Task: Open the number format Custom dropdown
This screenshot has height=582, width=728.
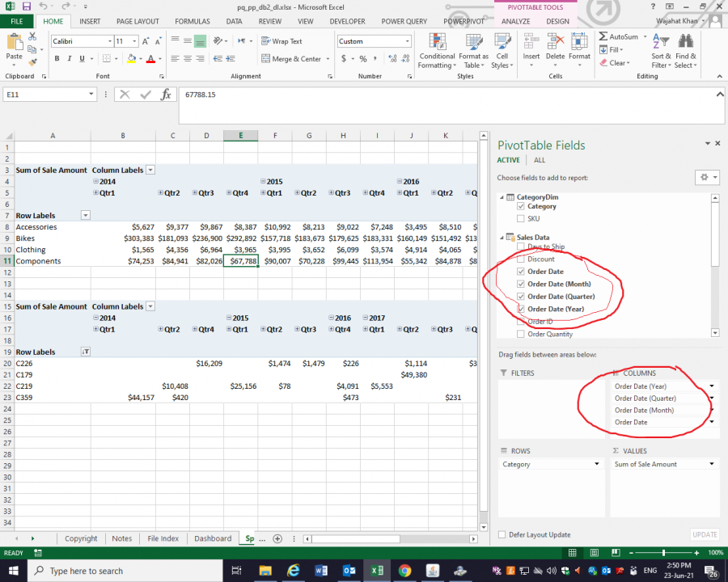Action: pyautogui.click(x=407, y=41)
